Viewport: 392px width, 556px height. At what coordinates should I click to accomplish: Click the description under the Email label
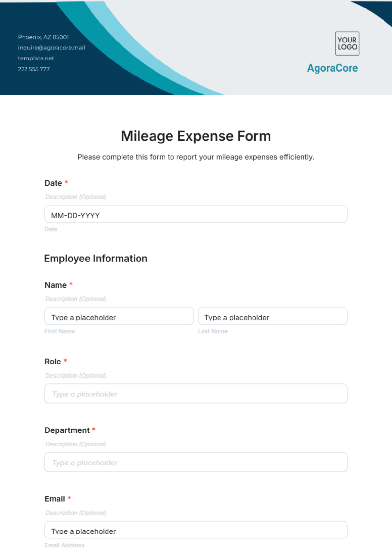[76, 513]
